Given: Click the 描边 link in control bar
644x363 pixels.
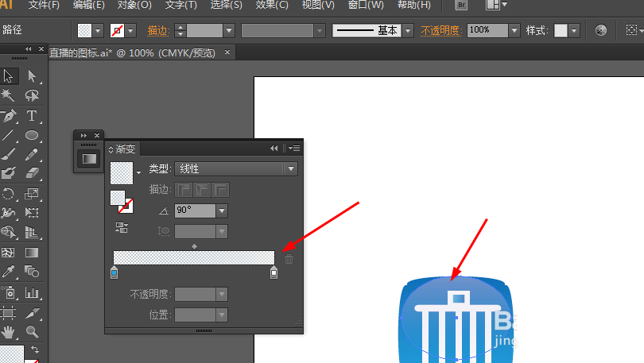Looking at the screenshot, I should click(x=158, y=30).
